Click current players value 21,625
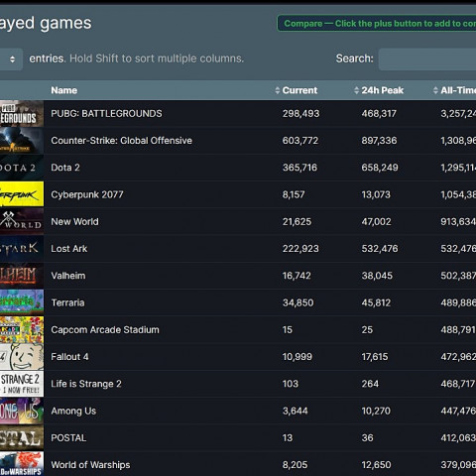Screen dimensions: 476x476 coord(297,222)
